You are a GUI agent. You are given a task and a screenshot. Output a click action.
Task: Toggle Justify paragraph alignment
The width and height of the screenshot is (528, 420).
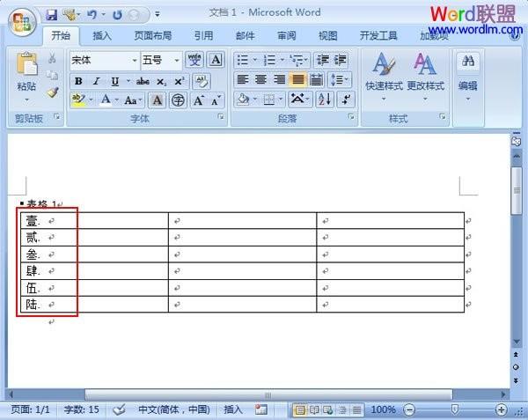pyautogui.click(x=297, y=80)
